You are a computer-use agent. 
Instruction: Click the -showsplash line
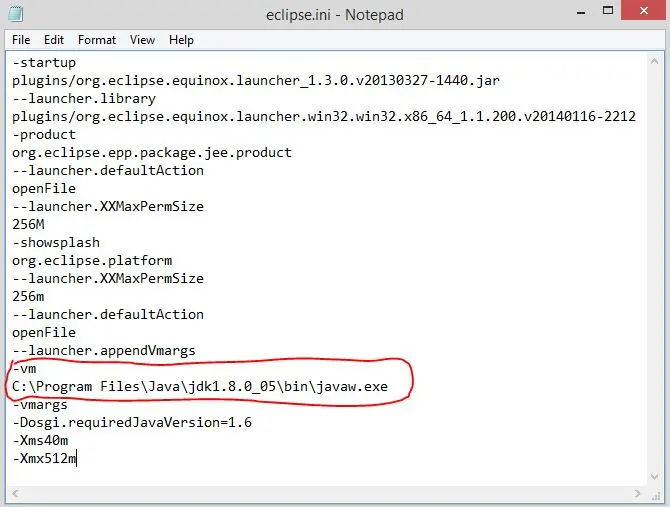(56, 243)
